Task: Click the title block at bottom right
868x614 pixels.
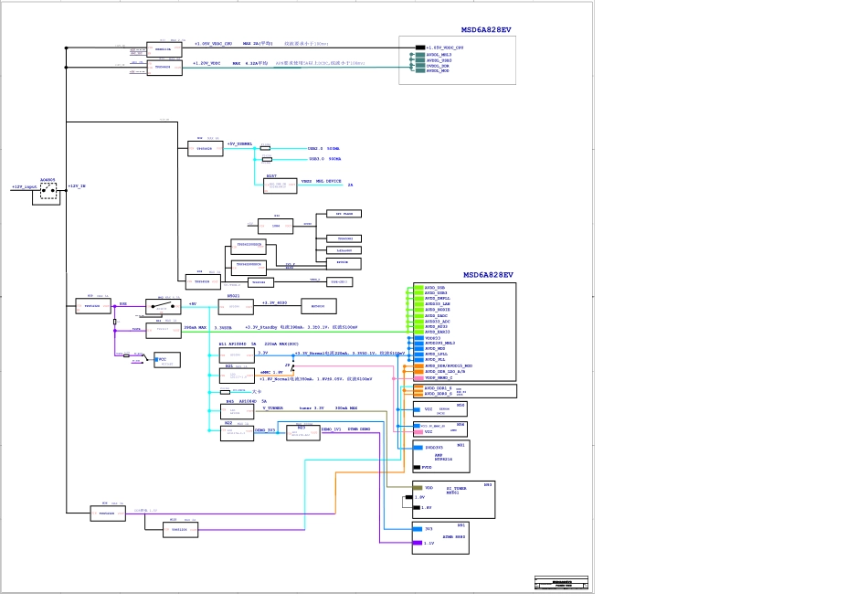Action: (561, 584)
